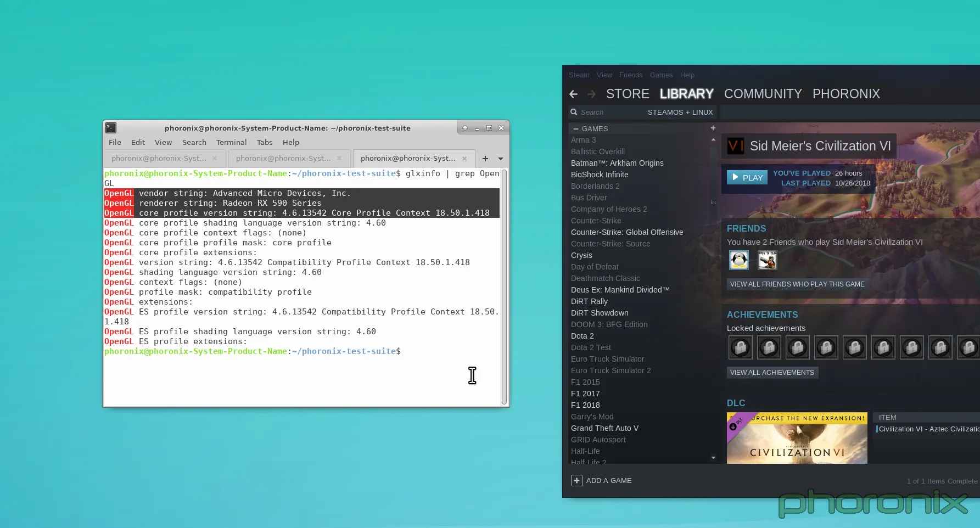Click the forward navigation arrow in Steam
This screenshot has width=980, height=528.
(x=591, y=94)
